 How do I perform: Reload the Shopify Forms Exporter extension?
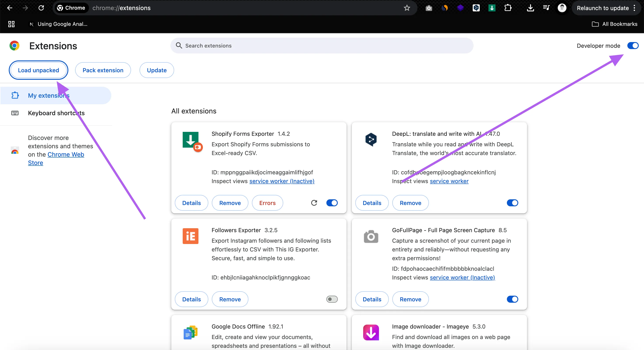[x=314, y=203]
